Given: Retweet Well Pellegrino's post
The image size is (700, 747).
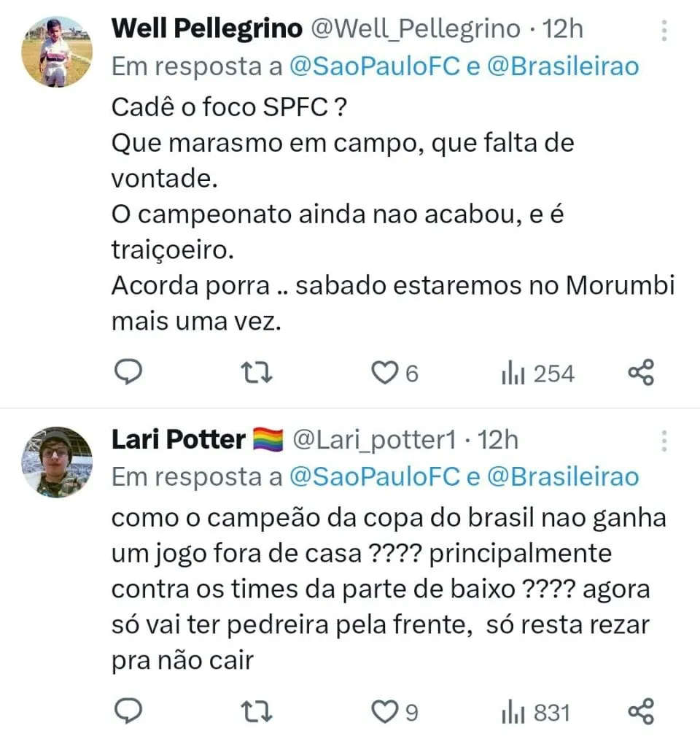Looking at the screenshot, I should (x=257, y=373).
